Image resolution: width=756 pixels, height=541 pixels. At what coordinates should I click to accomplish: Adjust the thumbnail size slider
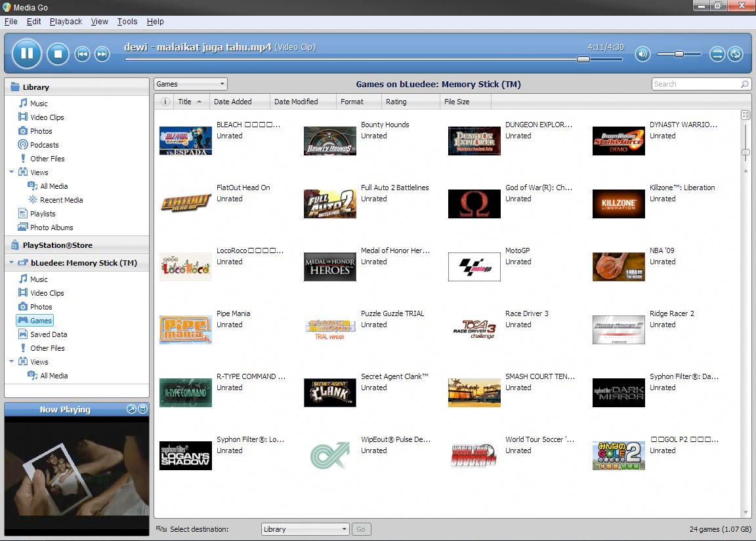tap(745, 152)
